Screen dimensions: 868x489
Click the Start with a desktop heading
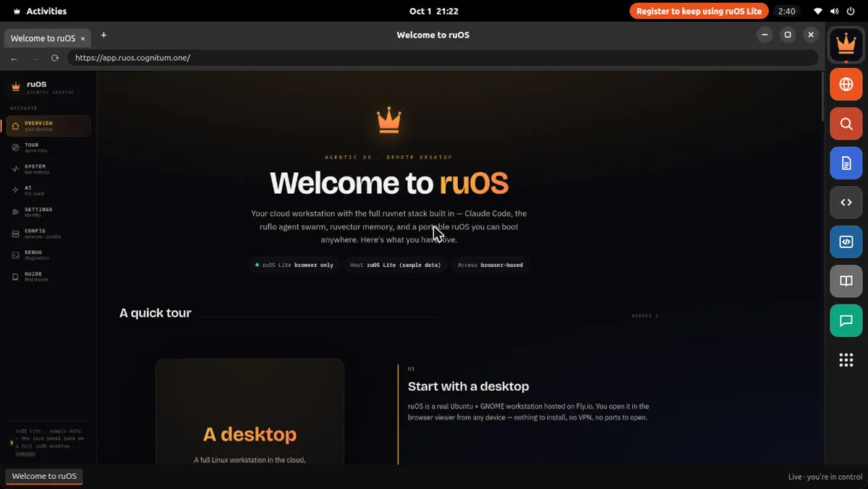468,386
